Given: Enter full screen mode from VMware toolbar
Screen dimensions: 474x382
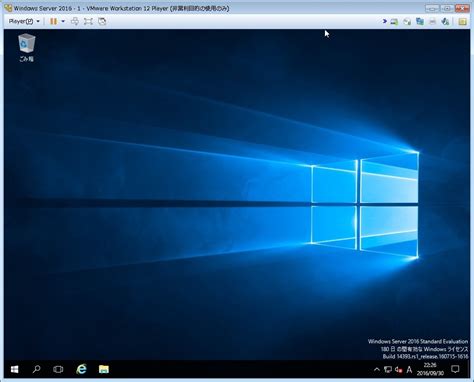Looking at the screenshot, I should 88,21.
